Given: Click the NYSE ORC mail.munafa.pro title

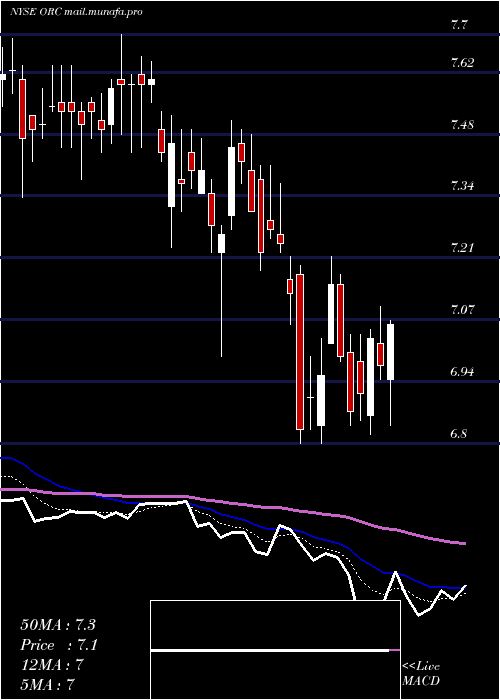Looking at the screenshot, I should click(x=76, y=12).
